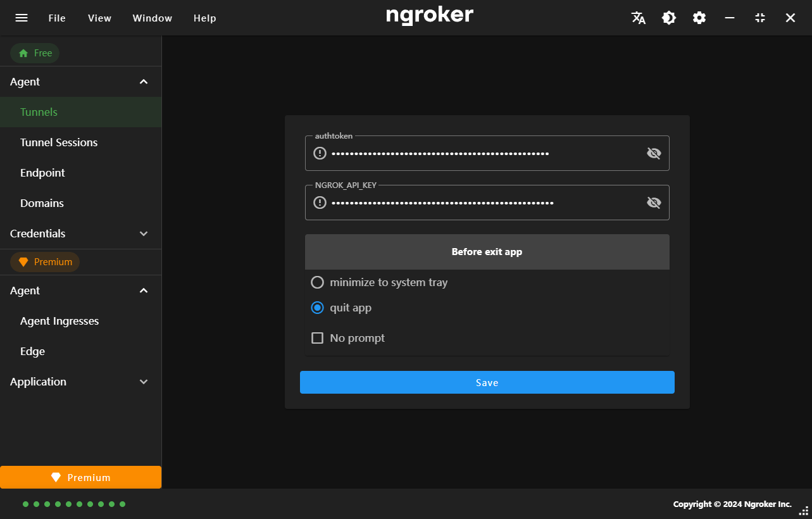The width and height of the screenshot is (812, 519).
Task: Click the green status dots indicator
Action: pyautogui.click(x=74, y=504)
